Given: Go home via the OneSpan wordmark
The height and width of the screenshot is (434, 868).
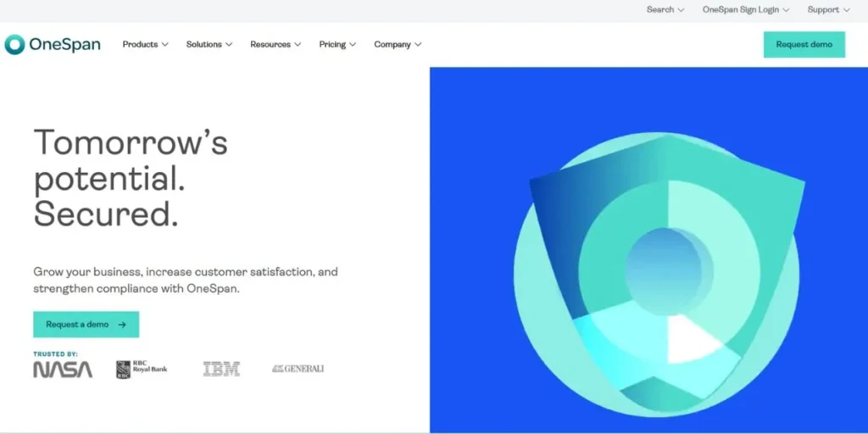Looking at the screenshot, I should point(64,44).
